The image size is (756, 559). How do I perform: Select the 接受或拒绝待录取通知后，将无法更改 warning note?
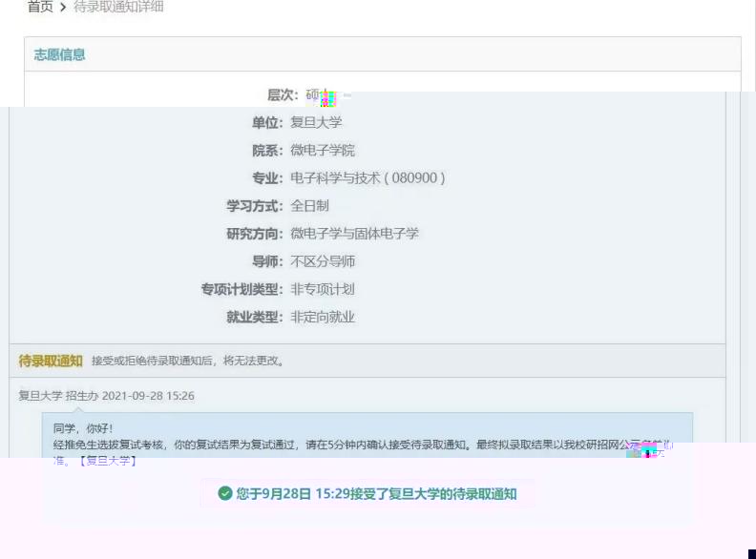pyautogui.click(x=187, y=361)
